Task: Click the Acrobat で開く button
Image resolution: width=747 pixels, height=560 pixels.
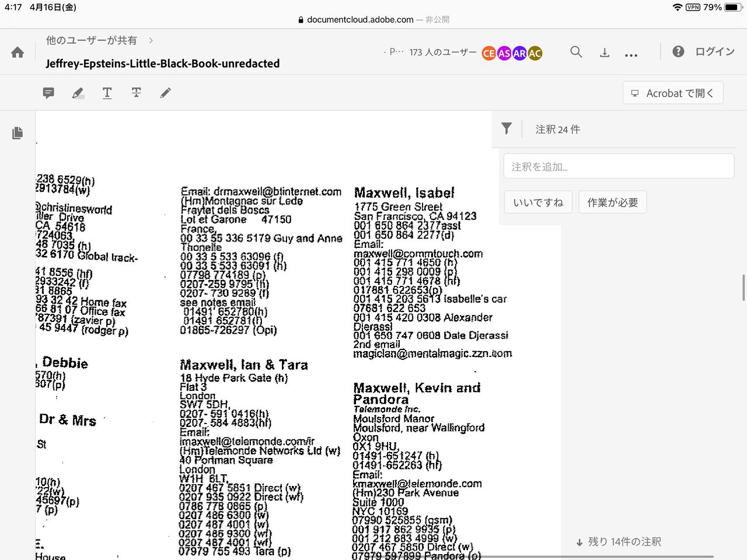Action: pyautogui.click(x=673, y=93)
